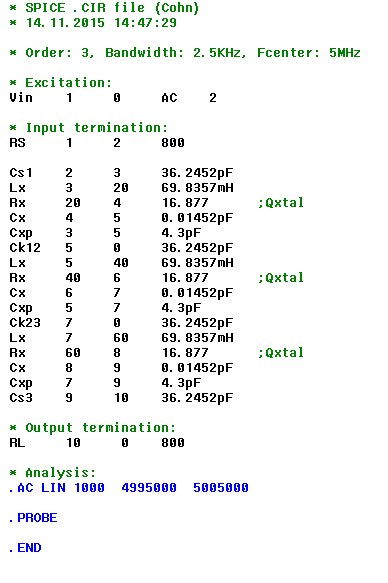The image size is (388, 583).
Task: Click the 36.2452pF value on Cs3 line
Action: tap(197, 398)
